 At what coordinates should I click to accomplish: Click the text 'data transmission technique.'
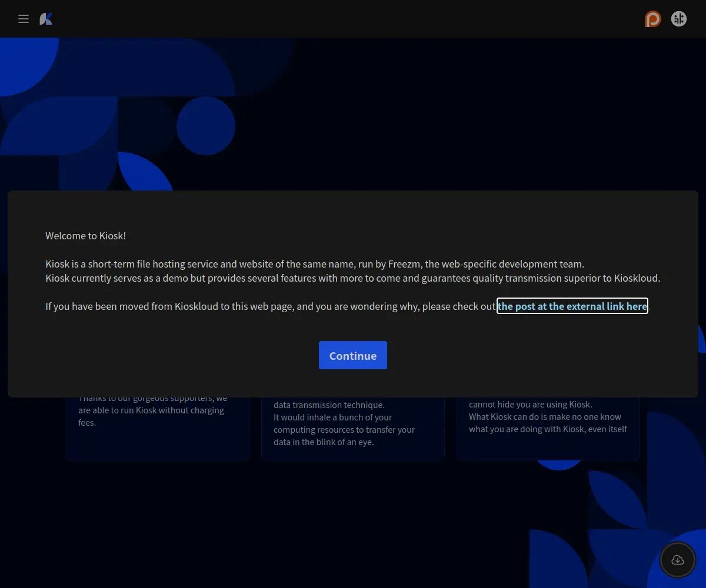click(x=329, y=405)
